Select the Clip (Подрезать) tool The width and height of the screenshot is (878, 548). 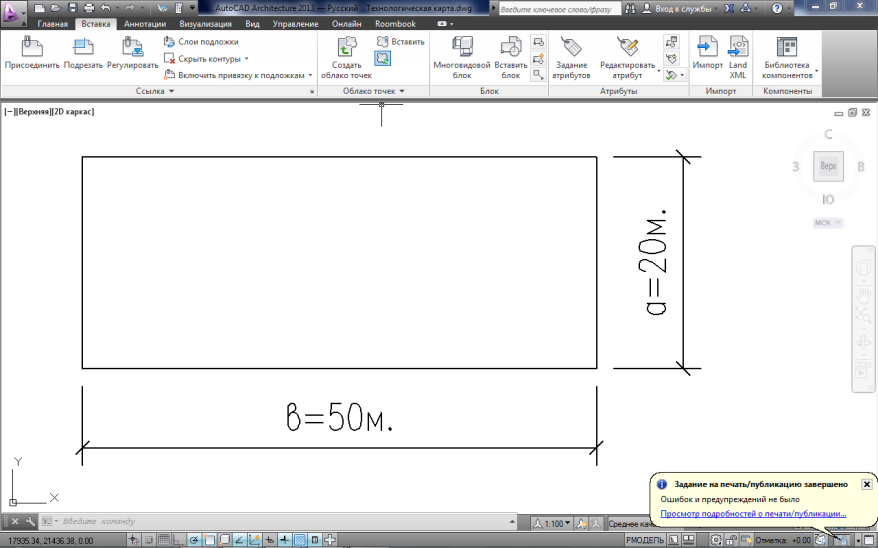(x=83, y=54)
